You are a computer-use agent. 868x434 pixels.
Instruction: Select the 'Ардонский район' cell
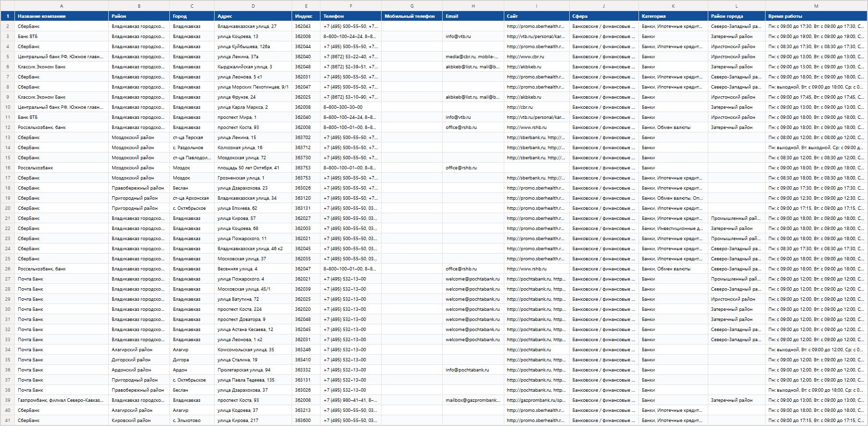[139, 370]
